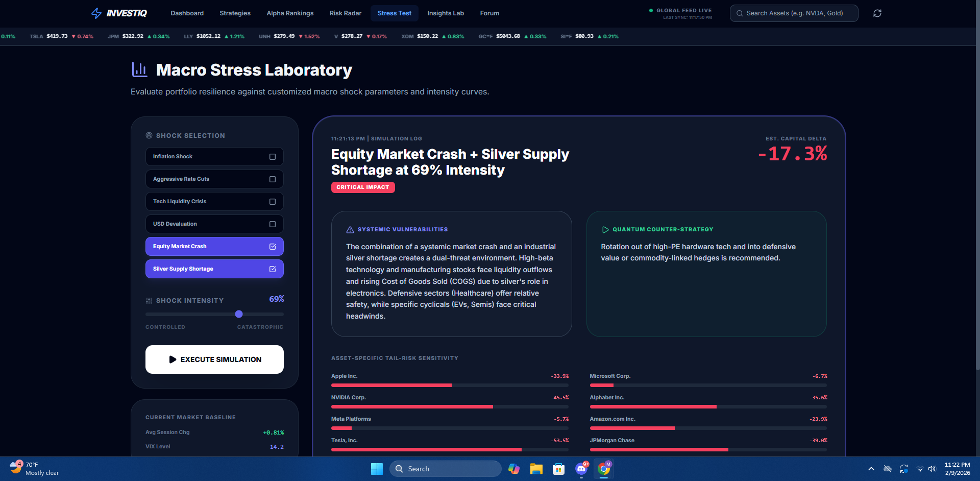Open the Alpha Rankings tab
Screen dimensions: 980x481
(x=290, y=13)
